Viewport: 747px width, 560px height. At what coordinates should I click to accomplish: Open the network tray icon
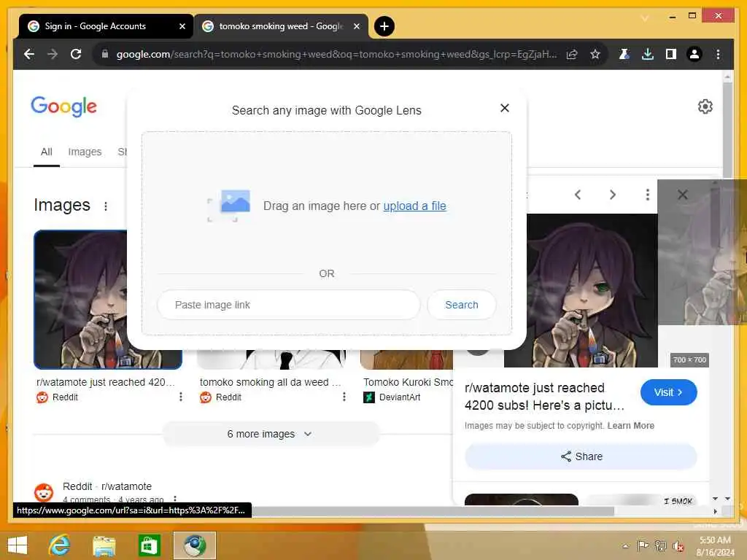pos(660,545)
